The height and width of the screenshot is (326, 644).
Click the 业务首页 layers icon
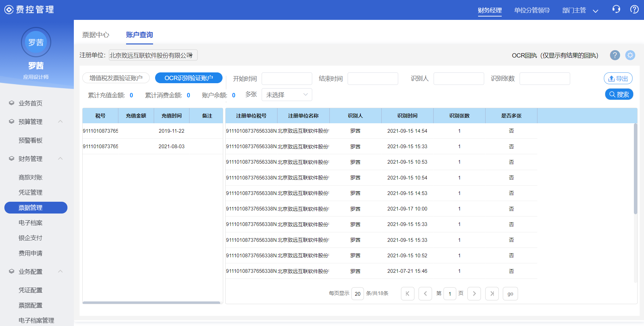pyautogui.click(x=11, y=103)
